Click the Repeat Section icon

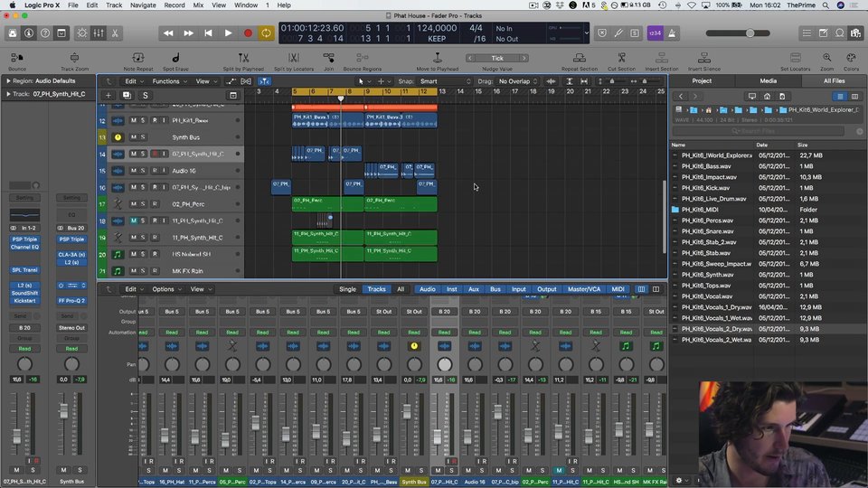pyautogui.click(x=579, y=58)
